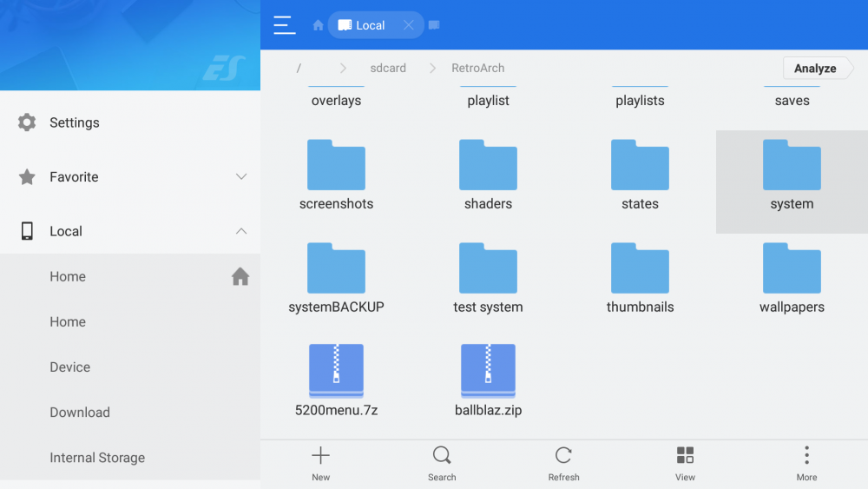Change layout with View grid button
Viewport: 868px width, 489px height.
click(x=686, y=464)
